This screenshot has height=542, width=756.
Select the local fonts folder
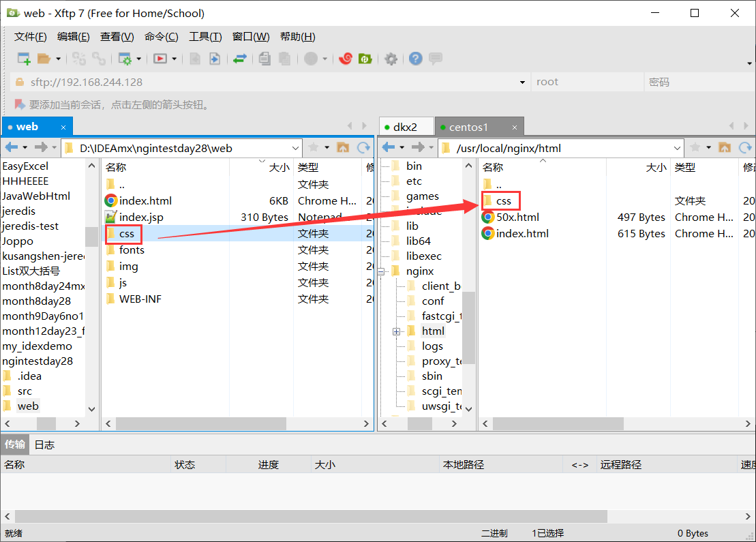point(131,250)
